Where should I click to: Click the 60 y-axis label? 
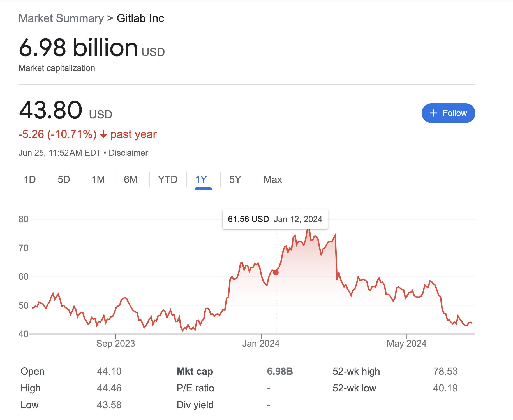pyautogui.click(x=24, y=277)
